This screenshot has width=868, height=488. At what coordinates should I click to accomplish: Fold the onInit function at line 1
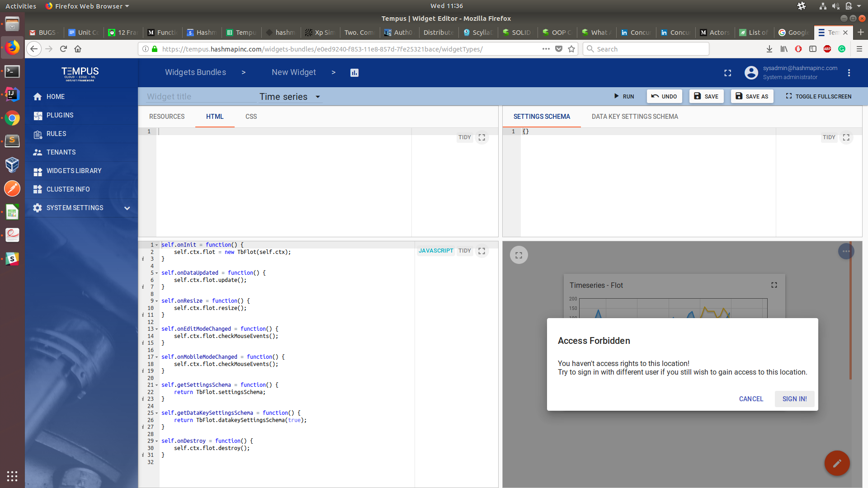coord(157,244)
